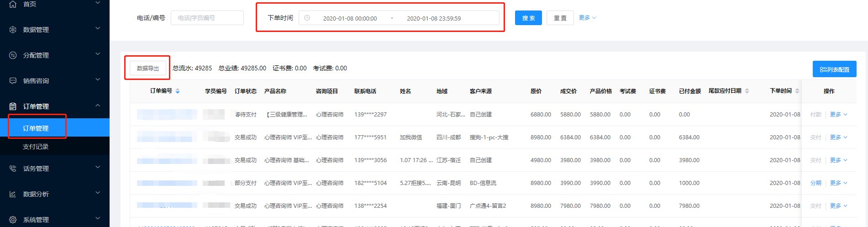Click the 数据导出 button
The width and height of the screenshot is (868, 227).
(x=148, y=68)
